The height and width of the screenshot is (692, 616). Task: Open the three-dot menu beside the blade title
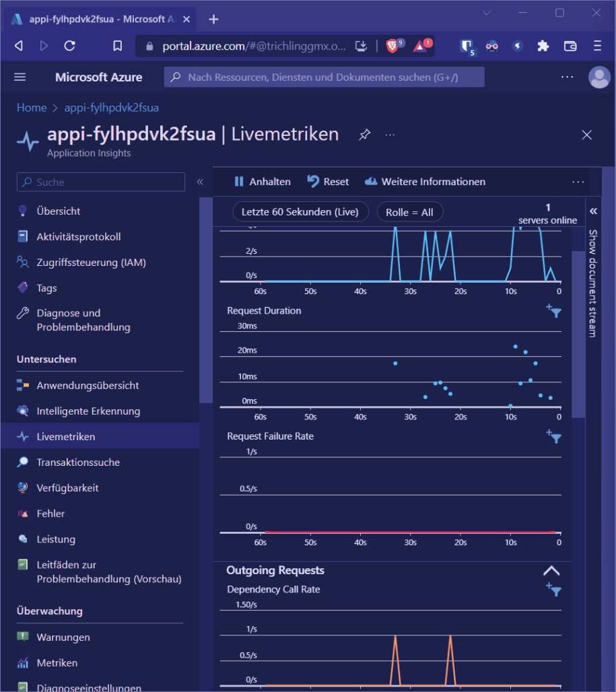(390, 135)
